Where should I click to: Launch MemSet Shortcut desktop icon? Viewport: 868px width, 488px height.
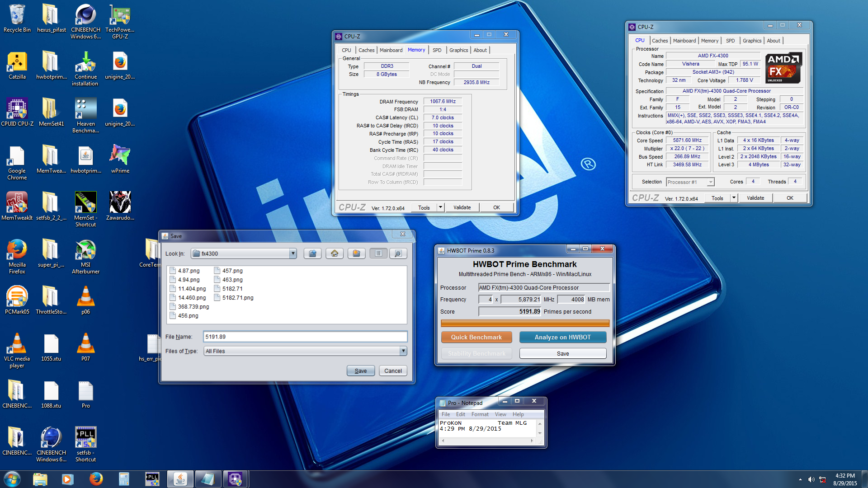click(85, 210)
